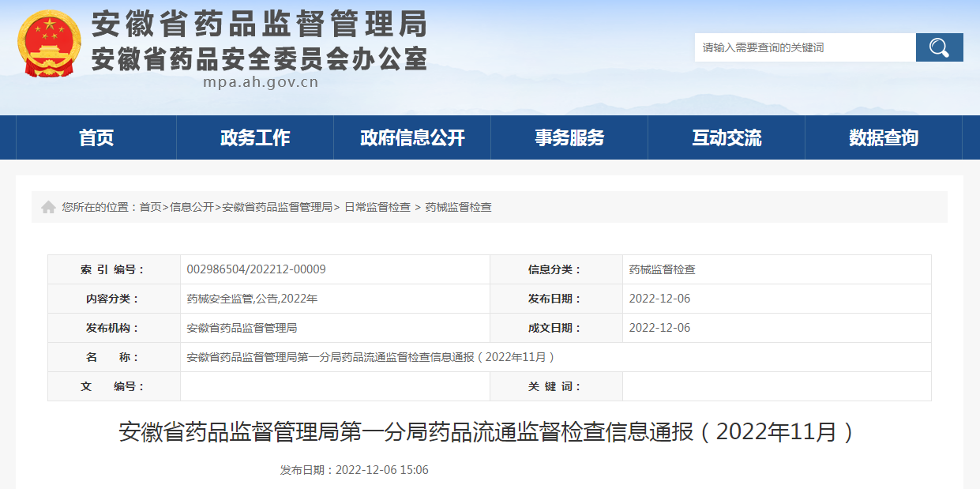Click 药械监督检查 in the 信息分类 cell
This screenshot has width=980, height=489.
tap(663, 269)
